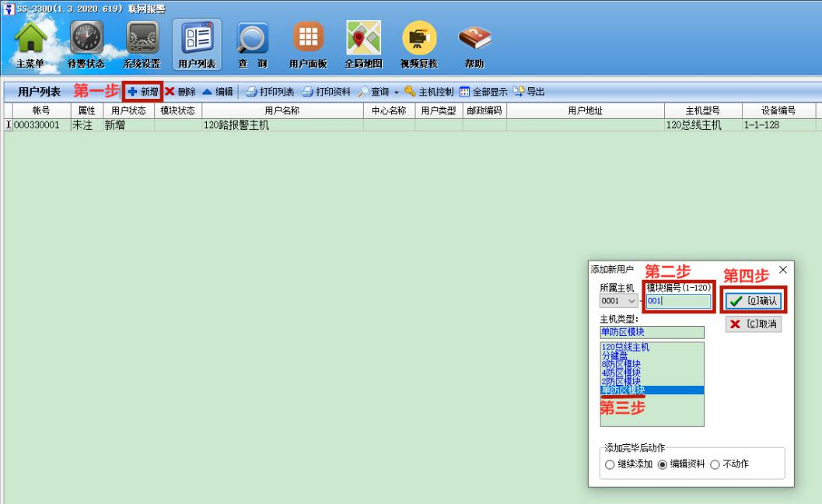The width and height of the screenshot is (822, 504).
Task: Click the 模块编号 input field
Action: 678,300
